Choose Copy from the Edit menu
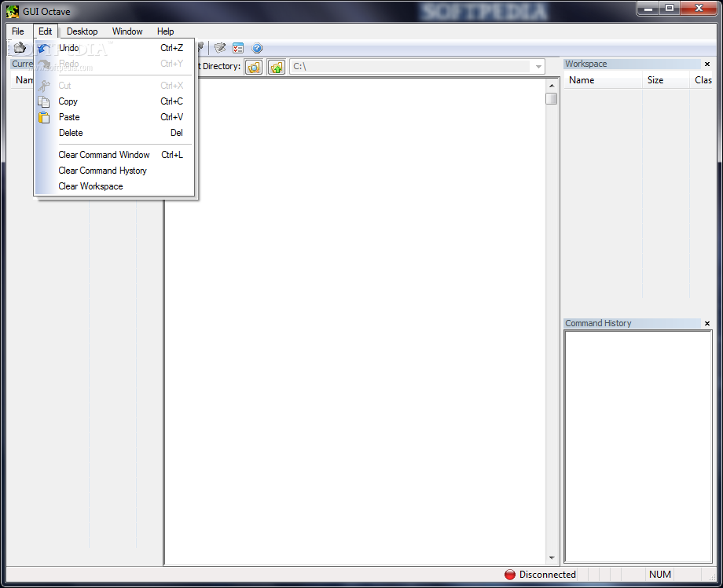The height and width of the screenshot is (588, 723). [115, 101]
